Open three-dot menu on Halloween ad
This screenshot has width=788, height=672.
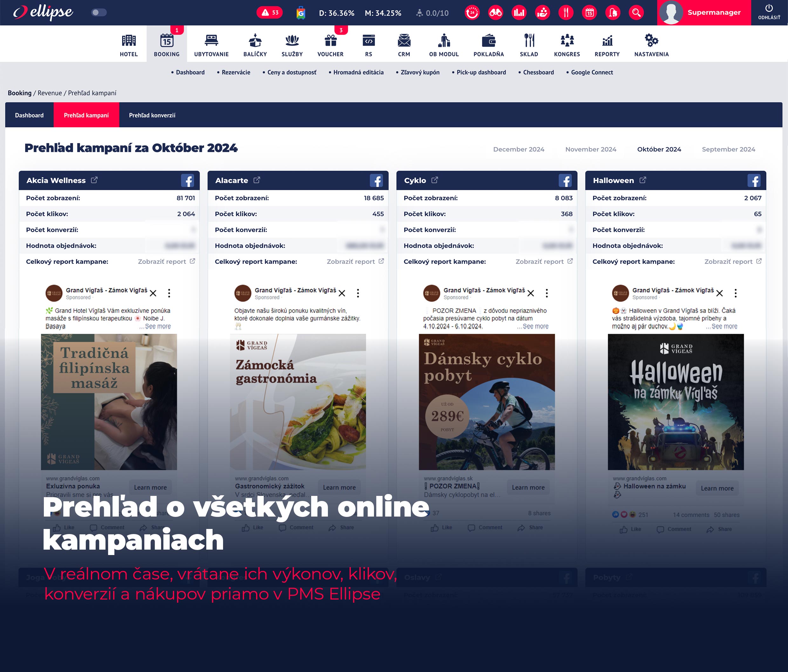pyautogui.click(x=736, y=293)
